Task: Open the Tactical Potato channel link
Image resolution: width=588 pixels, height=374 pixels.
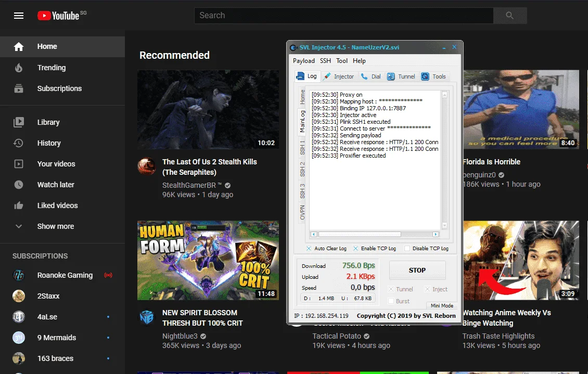Action: coord(337,336)
